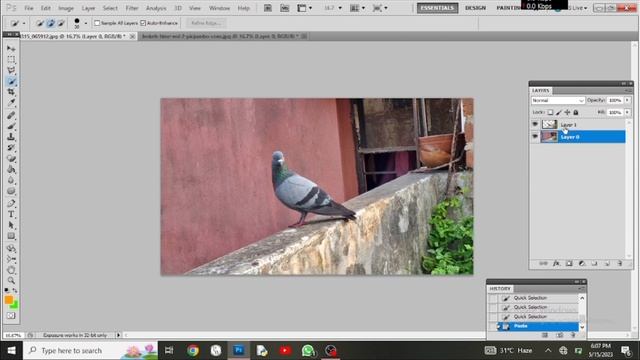The width and height of the screenshot is (640, 360).
Task: Open the Fill slider arrow
Action: click(627, 112)
